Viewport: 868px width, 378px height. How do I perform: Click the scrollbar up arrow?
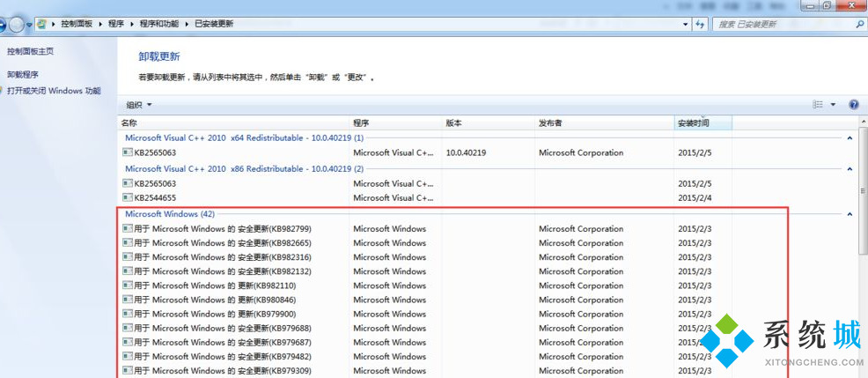(x=864, y=122)
